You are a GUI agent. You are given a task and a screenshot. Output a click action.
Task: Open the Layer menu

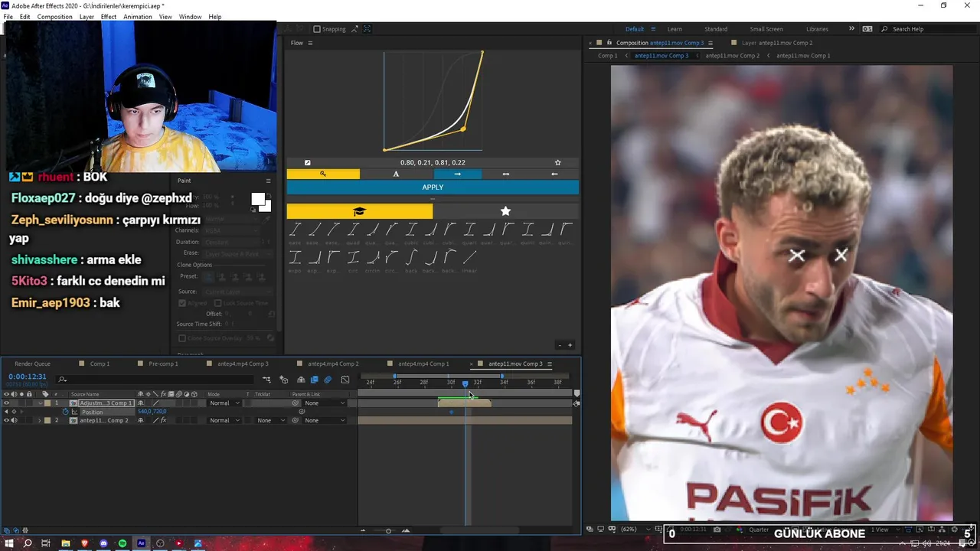[87, 17]
